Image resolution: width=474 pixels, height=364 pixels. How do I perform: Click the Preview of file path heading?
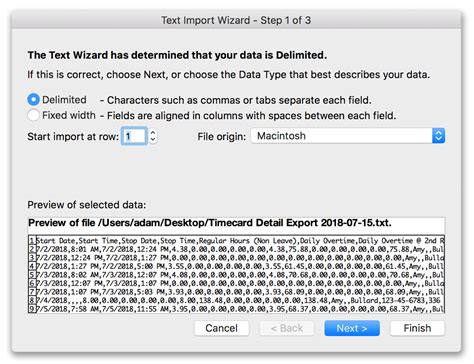pyautogui.click(x=210, y=223)
